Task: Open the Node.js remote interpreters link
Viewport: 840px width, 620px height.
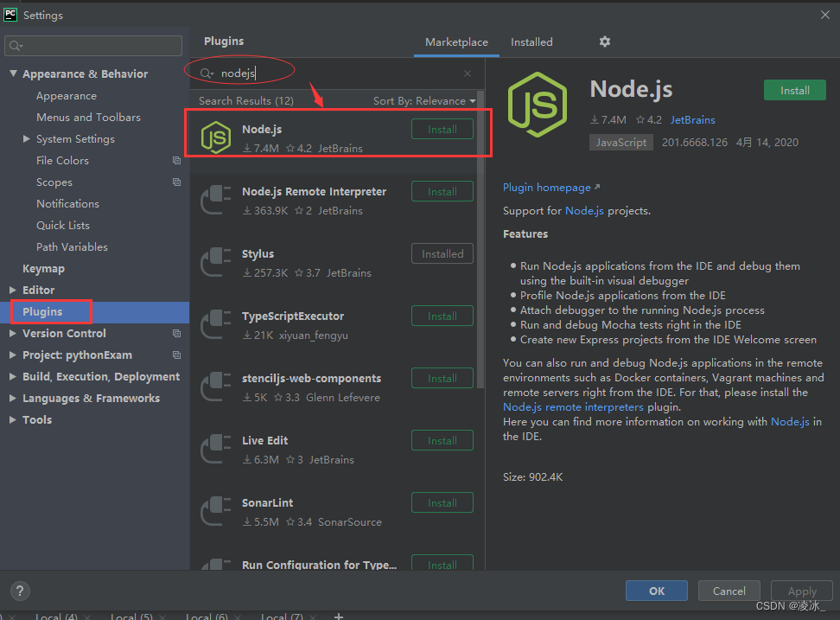Action: (x=573, y=406)
